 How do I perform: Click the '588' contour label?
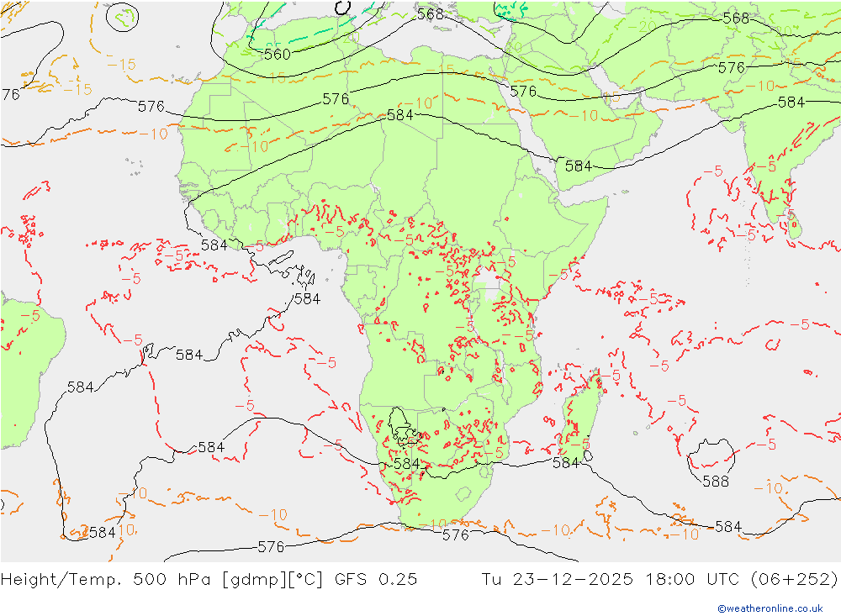[x=716, y=482]
